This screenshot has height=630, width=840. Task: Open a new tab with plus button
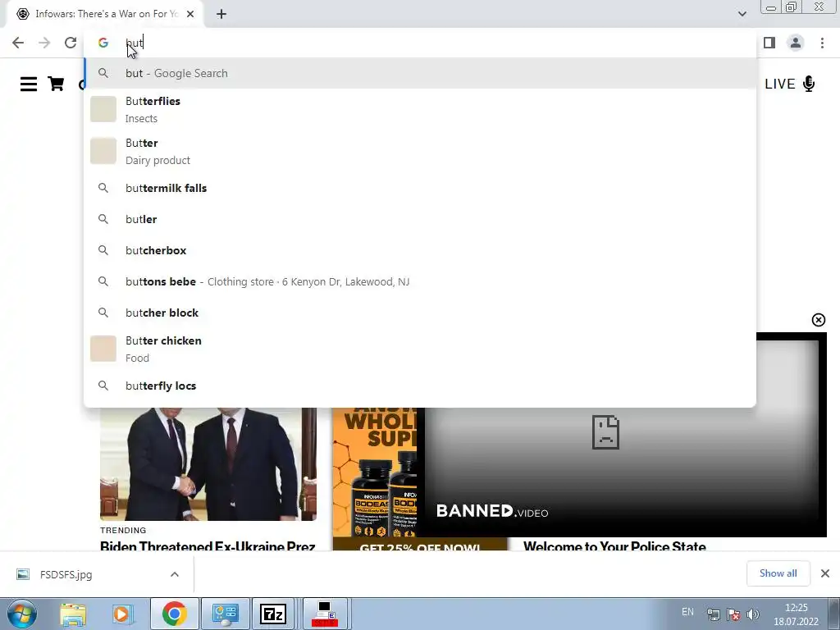click(221, 15)
